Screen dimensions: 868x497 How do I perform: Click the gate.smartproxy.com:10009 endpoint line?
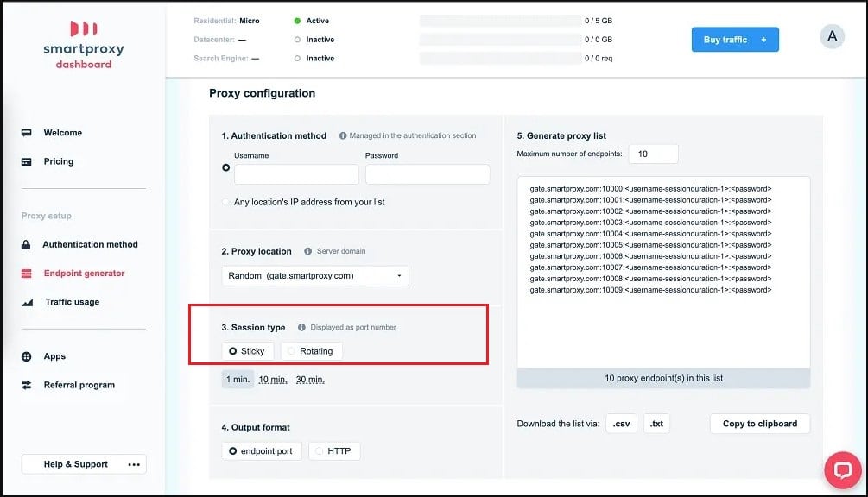click(650, 290)
